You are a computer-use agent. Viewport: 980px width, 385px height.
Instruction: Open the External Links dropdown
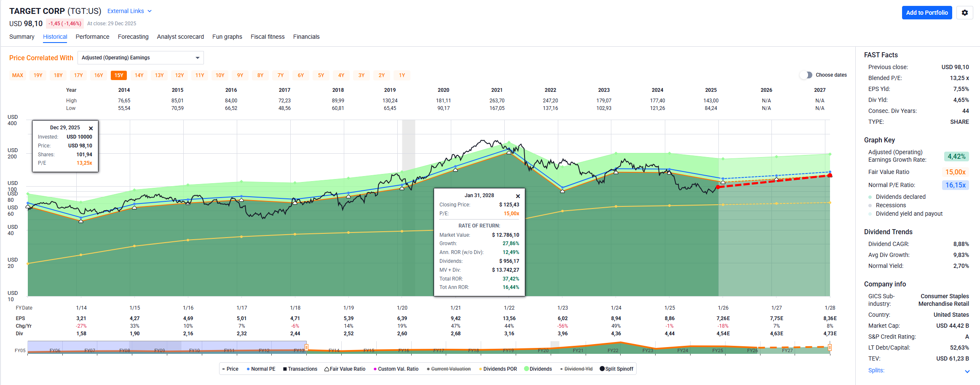coord(129,11)
